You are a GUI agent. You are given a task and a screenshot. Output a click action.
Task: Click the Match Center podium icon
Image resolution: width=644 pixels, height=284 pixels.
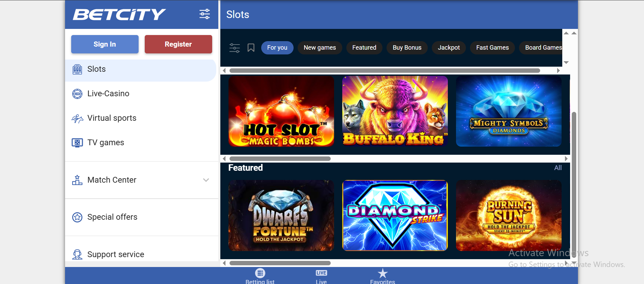77,180
